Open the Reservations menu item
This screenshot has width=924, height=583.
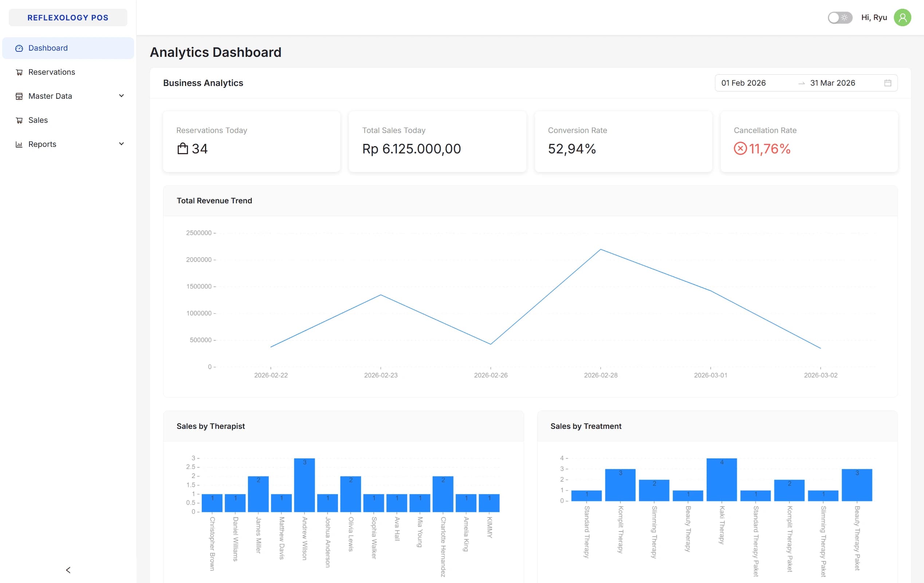pos(51,72)
